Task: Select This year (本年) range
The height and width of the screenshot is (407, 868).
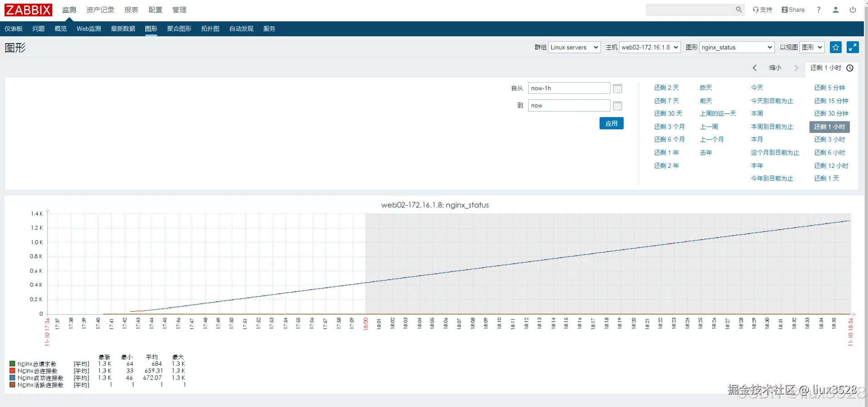Action: [x=757, y=166]
